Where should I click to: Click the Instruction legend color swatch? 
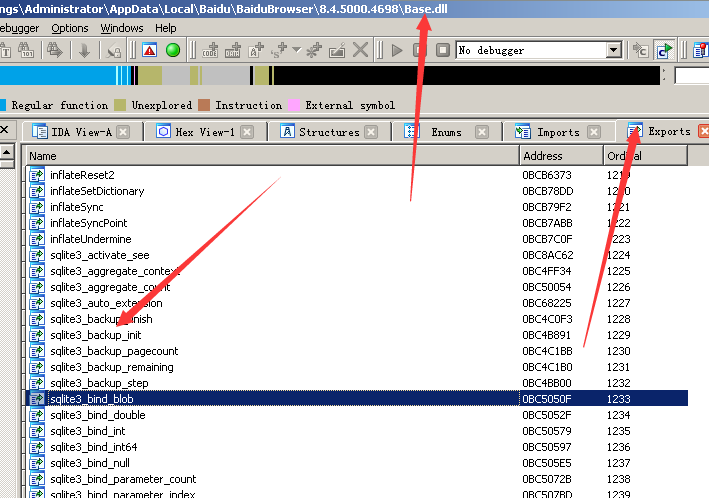(x=204, y=105)
